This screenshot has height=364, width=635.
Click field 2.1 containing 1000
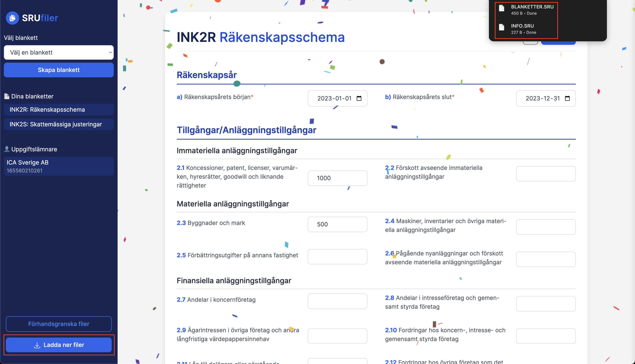(x=337, y=178)
